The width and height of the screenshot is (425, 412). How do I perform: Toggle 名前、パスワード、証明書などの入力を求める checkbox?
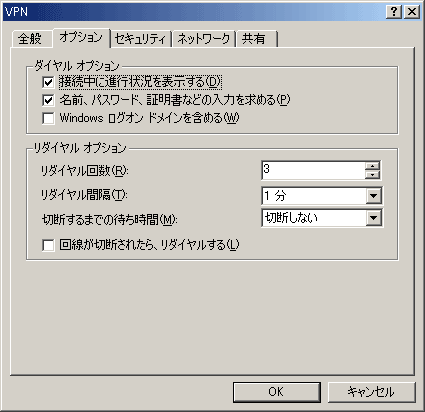point(48,100)
